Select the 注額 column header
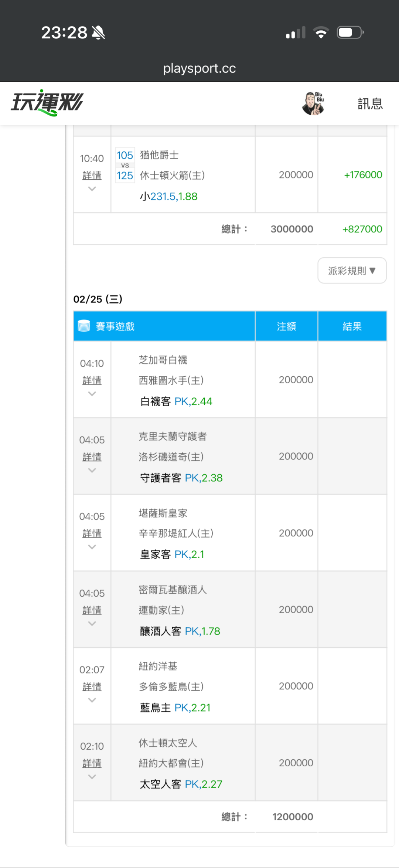The image size is (399, 868). (x=286, y=326)
